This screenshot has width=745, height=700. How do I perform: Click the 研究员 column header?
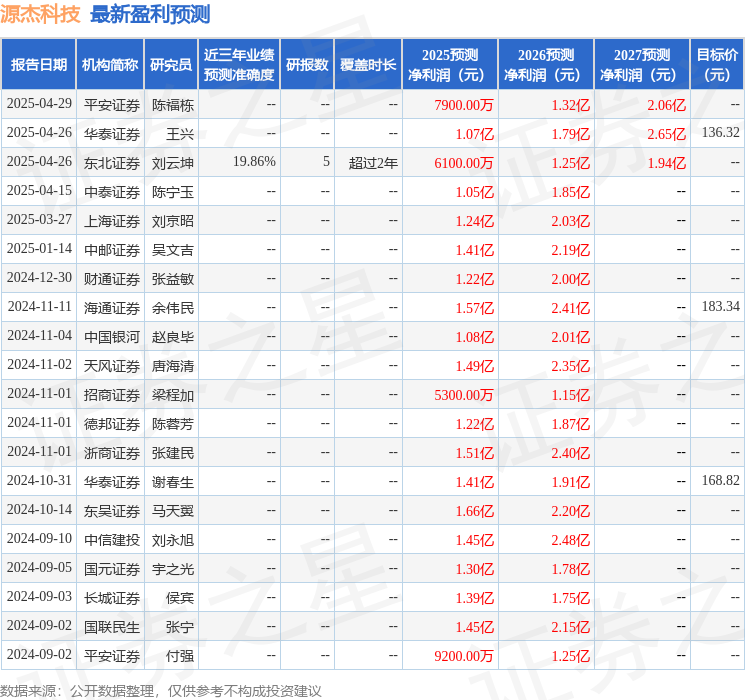[x=171, y=65]
